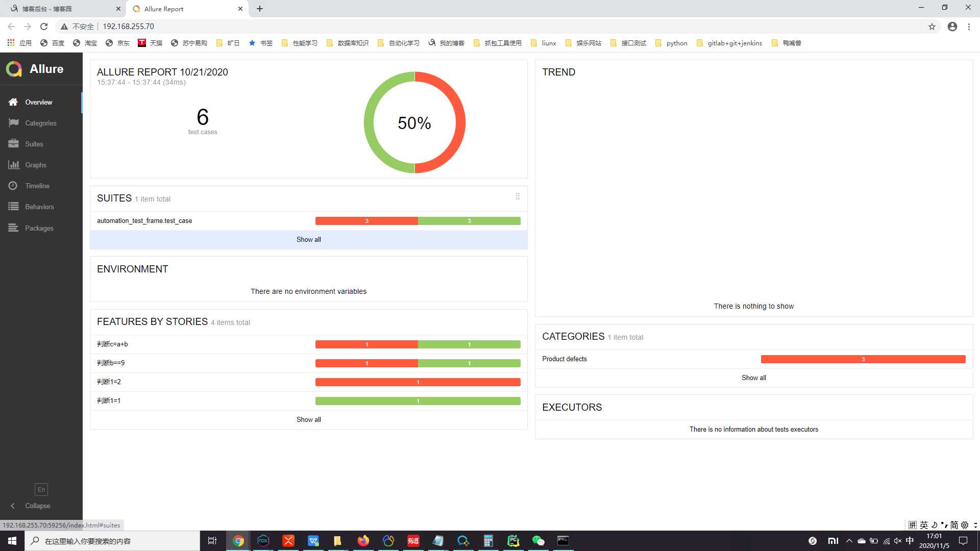Close the Allure Report tab
The width and height of the screenshot is (980, 551).
tap(240, 9)
